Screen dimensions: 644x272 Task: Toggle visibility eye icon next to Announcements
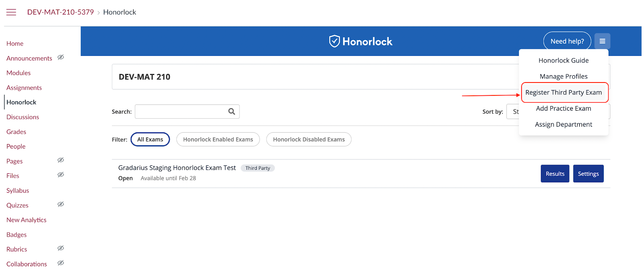[x=61, y=58]
